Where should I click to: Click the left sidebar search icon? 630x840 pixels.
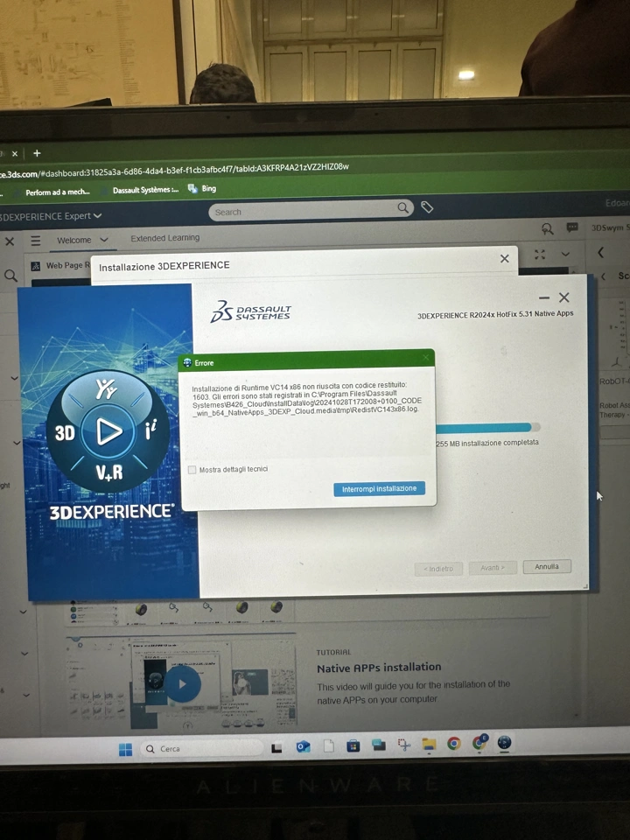(x=10, y=276)
